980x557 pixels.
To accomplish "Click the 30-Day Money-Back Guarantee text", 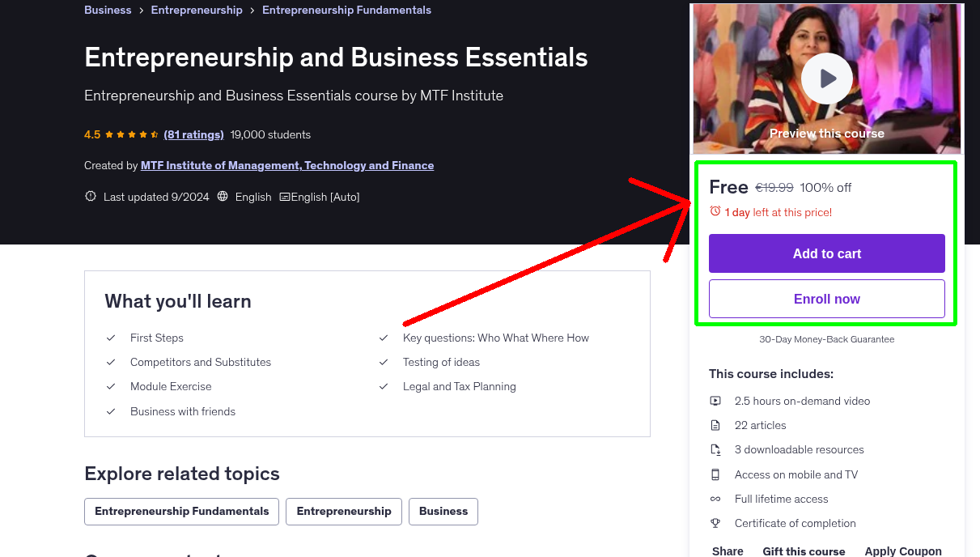I will coord(826,339).
